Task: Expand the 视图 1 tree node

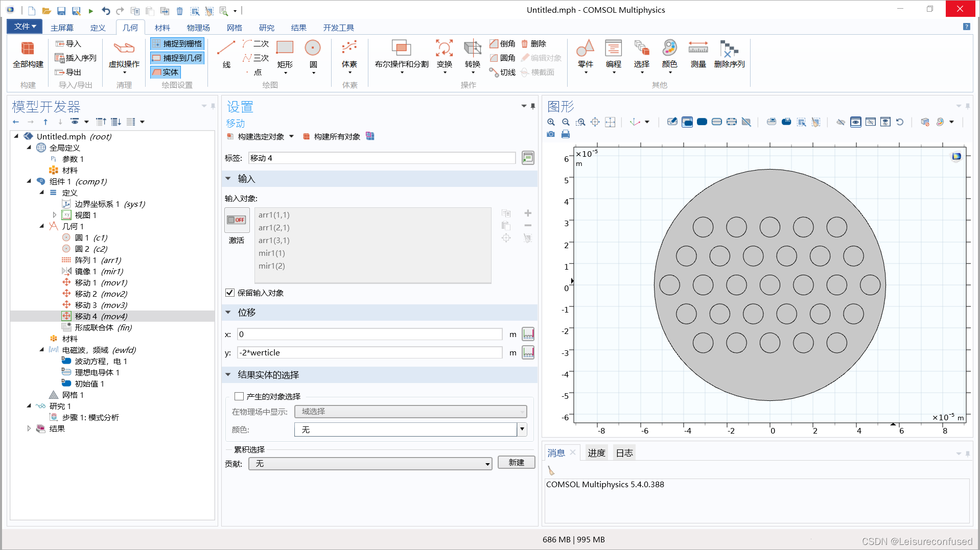Action: click(55, 215)
